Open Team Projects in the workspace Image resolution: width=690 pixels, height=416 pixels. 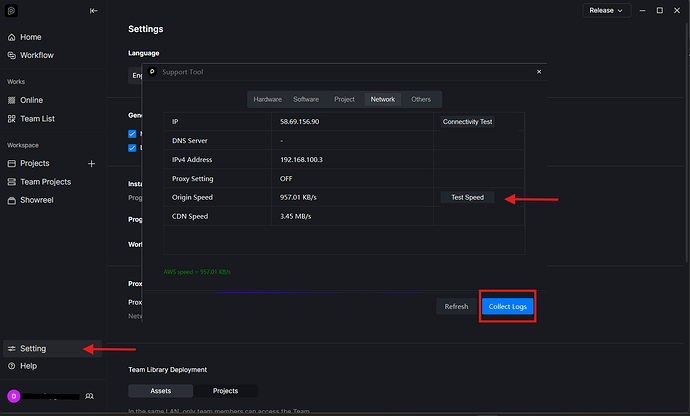point(45,182)
